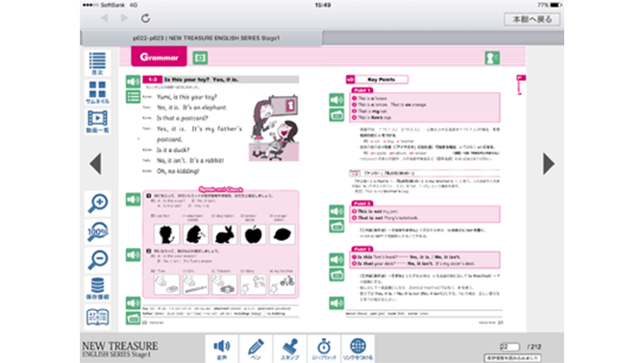The image size is (644, 363).
Task: Play audio for Speak and Check exercise 2
Action: (x=133, y=254)
